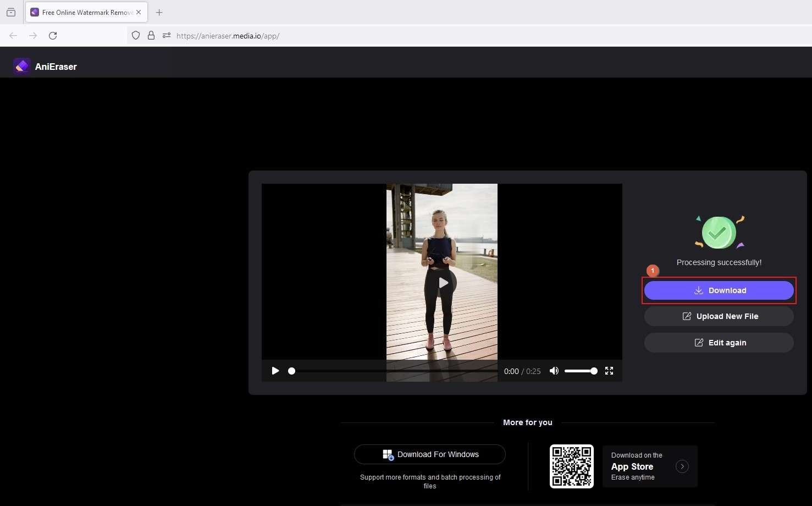Click the 'More for you' heading
This screenshot has width=812, height=506.
coord(527,422)
